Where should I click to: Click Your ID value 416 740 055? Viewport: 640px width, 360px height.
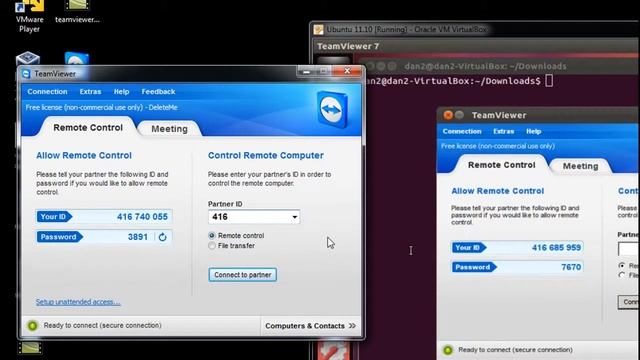point(142,217)
